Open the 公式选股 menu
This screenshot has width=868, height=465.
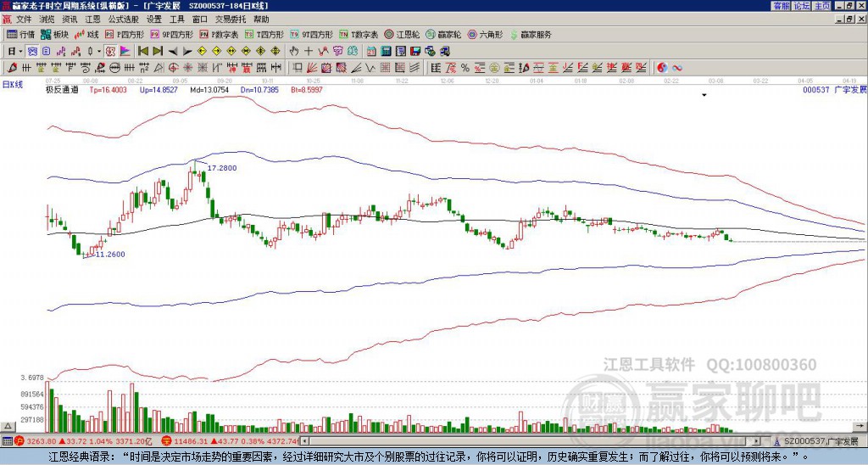123,19
